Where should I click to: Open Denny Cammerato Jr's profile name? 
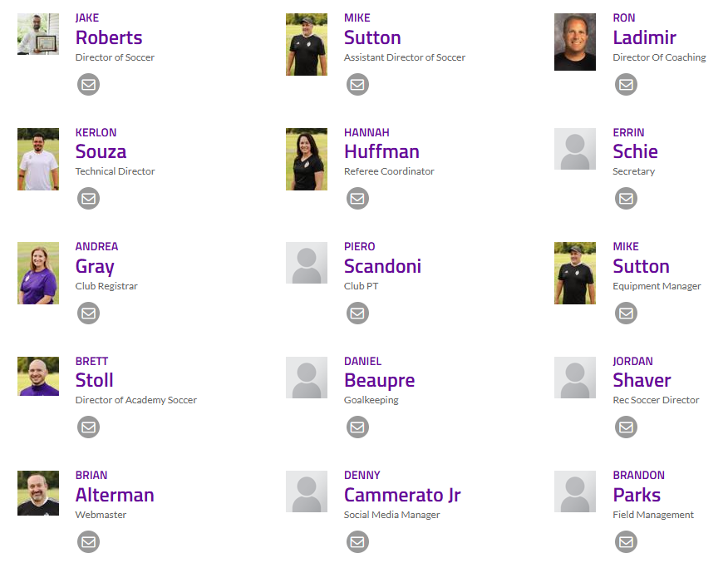point(402,495)
